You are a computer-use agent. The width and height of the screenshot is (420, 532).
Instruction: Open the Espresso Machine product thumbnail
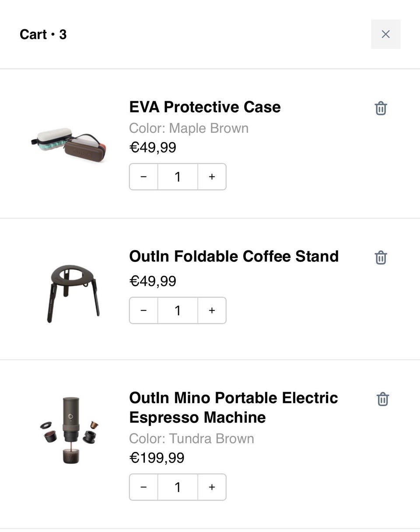pyautogui.click(x=70, y=430)
